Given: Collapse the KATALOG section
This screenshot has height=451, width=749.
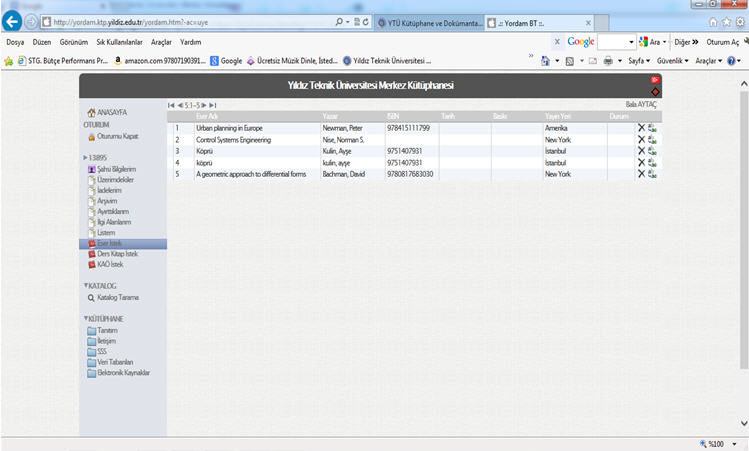Looking at the screenshot, I should tap(87, 286).
